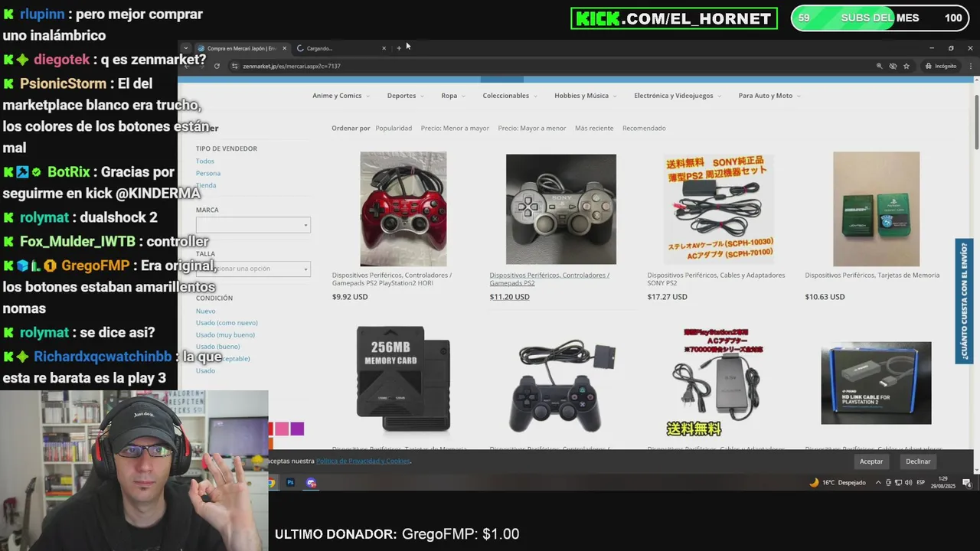Filter condition by Usado (bueno)
980x551 pixels.
pos(217,347)
